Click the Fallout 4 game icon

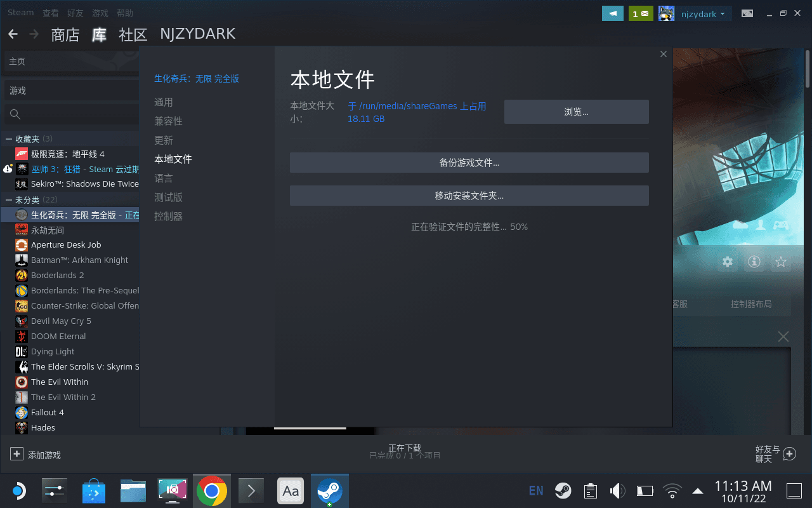coord(22,413)
